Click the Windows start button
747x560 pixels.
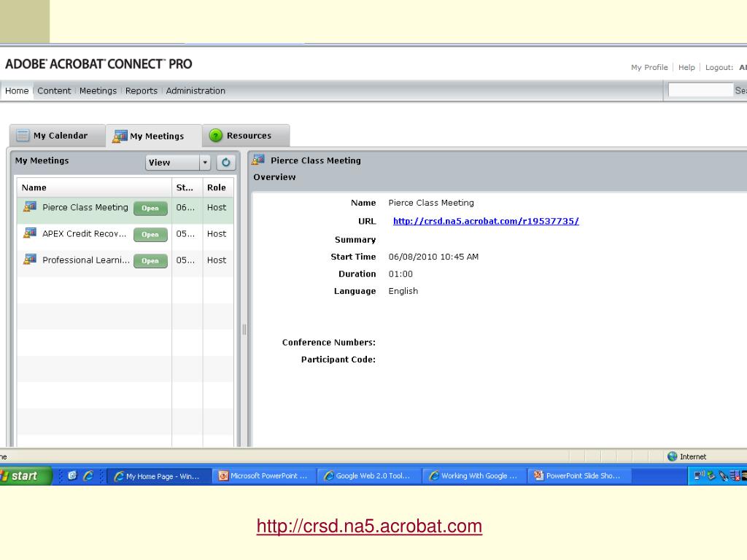(25, 475)
